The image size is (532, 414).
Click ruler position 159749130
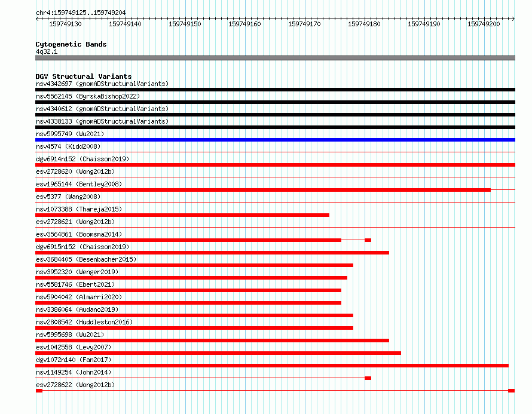(x=66, y=24)
